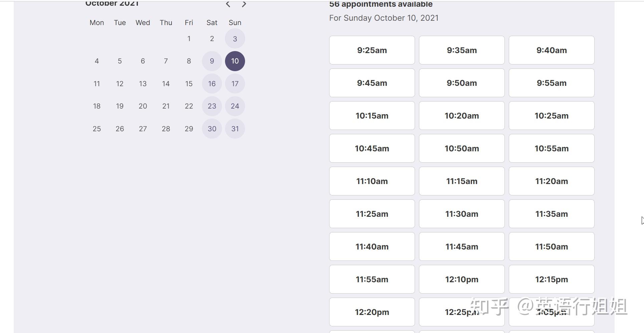Book the 12:20pm time slot
644x333 pixels.
tap(372, 312)
